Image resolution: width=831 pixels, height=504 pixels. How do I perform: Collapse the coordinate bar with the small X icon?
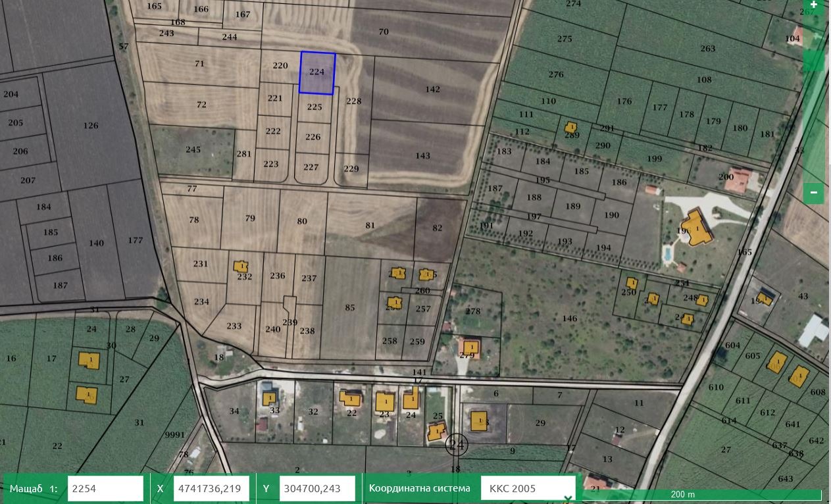click(567, 498)
